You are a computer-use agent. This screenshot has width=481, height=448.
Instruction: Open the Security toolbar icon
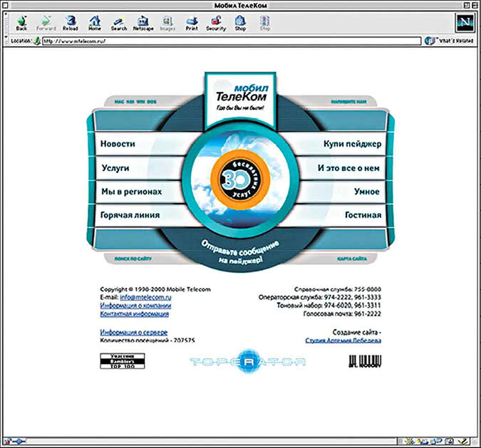pyautogui.click(x=216, y=24)
